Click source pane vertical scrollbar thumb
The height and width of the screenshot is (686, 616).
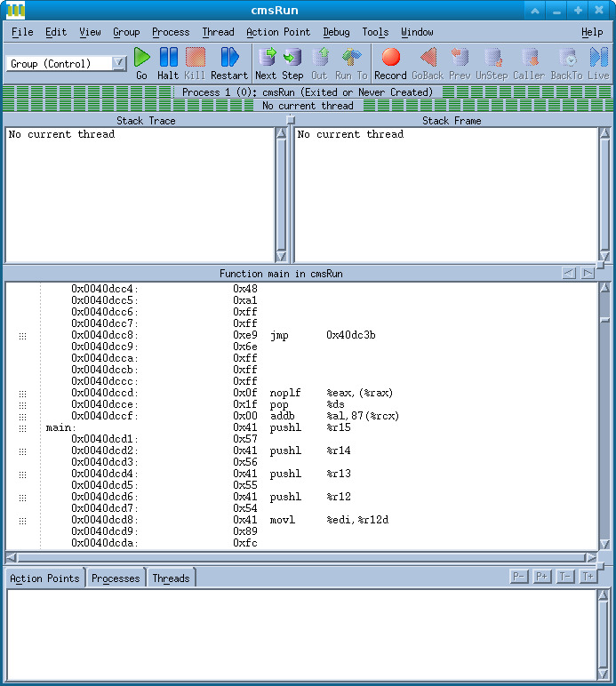604,320
